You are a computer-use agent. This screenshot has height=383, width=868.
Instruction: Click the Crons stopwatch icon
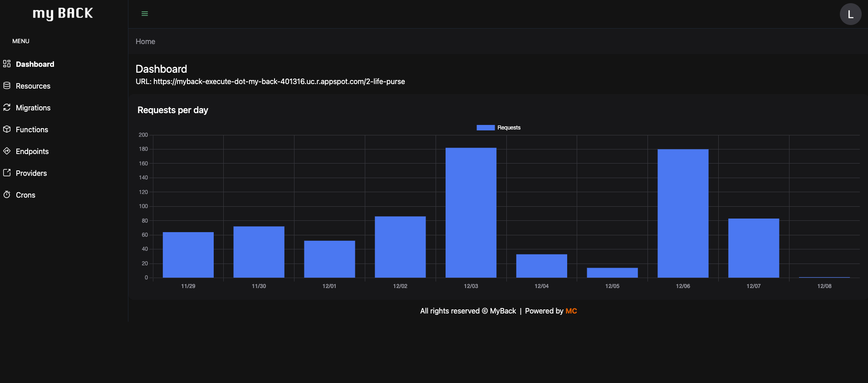[x=7, y=194]
